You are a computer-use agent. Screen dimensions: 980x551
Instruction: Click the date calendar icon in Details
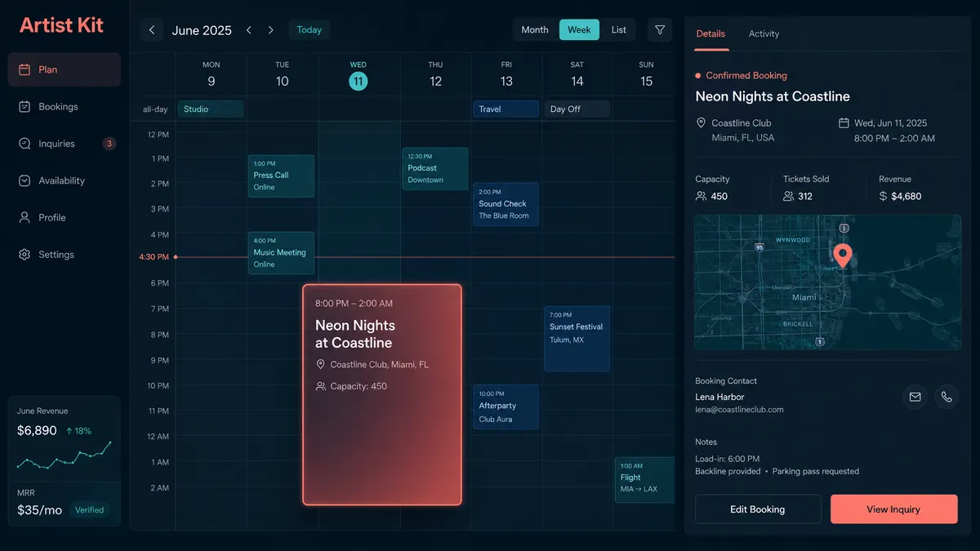click(x=844, y=123)
